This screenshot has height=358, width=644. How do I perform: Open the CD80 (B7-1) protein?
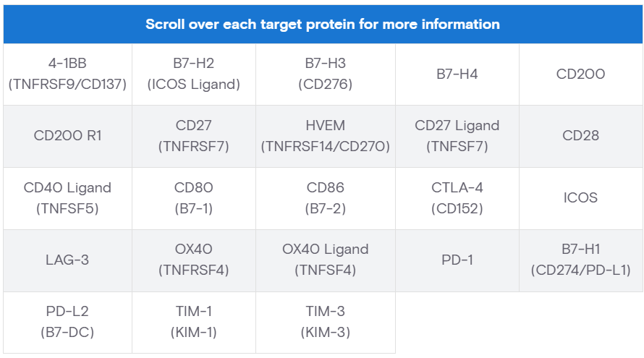click(193, 198)
